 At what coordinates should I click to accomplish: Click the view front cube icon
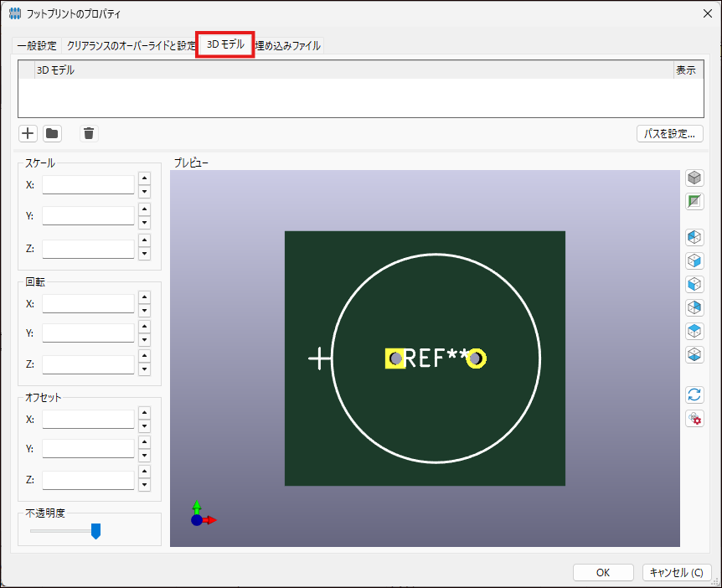pyautogui.click(x=694, y=284)
